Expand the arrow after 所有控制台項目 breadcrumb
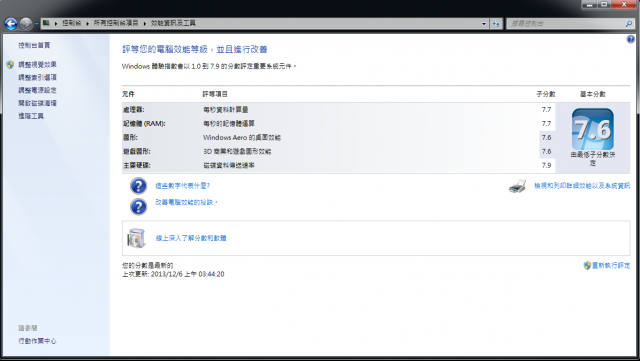Viewport: 640px width, 361px height. [144, 24]
